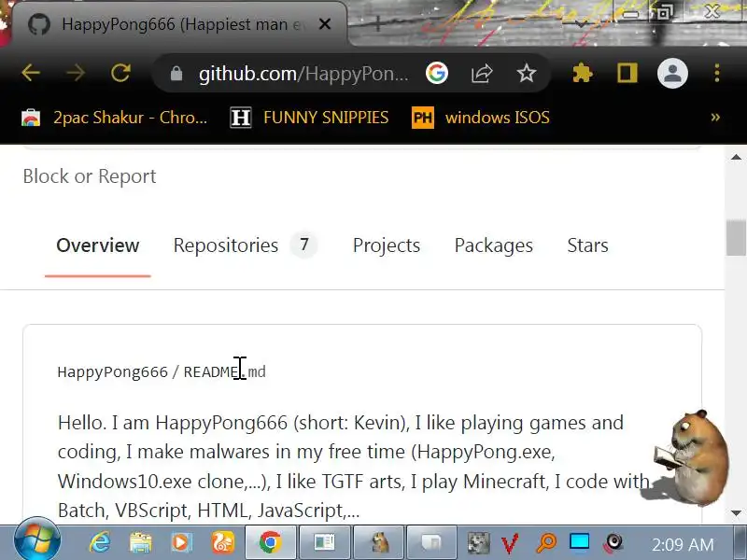
Task: Close the HappyPong666 browser tab
Action: pos(325,24)
